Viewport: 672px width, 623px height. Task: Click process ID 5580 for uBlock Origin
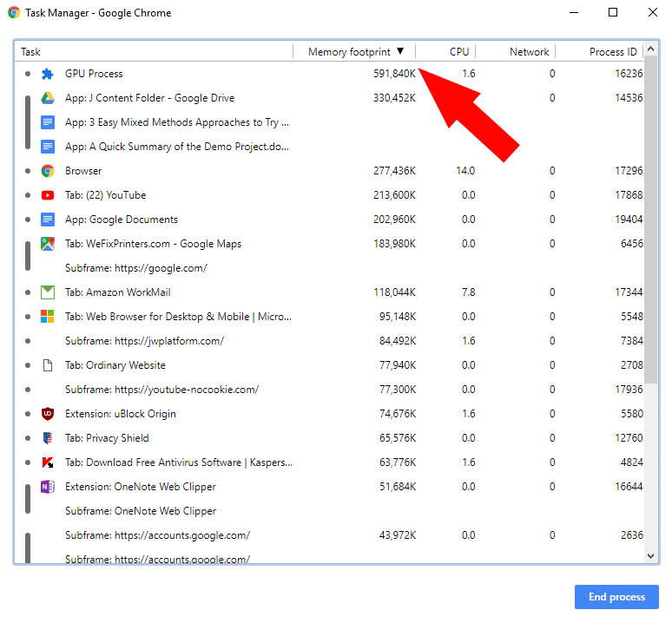pos(632,414)
